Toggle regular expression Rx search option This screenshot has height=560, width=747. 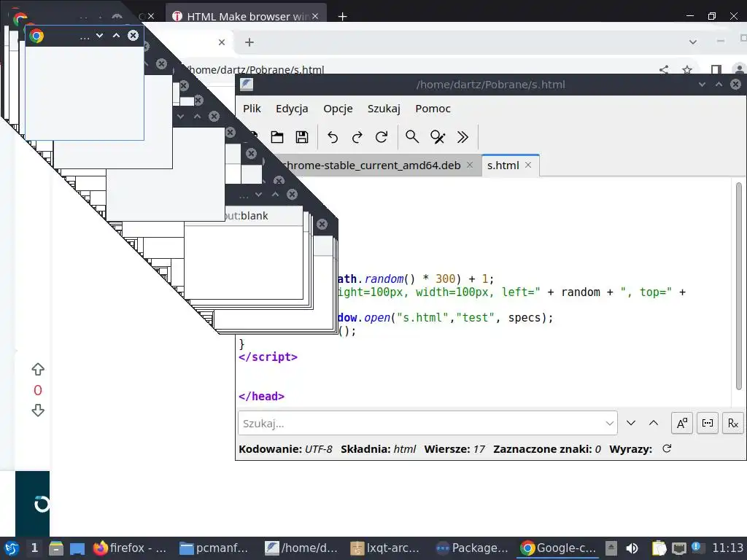point(732,423)
